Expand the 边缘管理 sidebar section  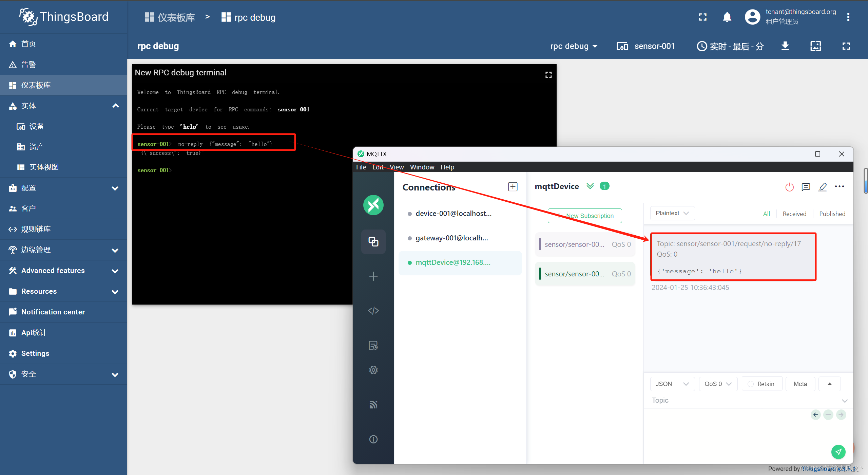point(115,250)
